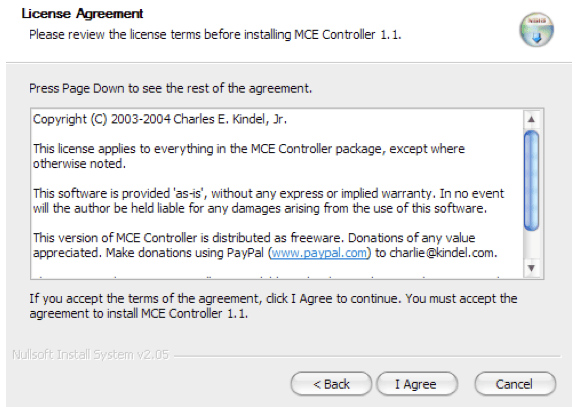Screen dimensions: 577x407
Task: Click the cut-off last line in license box
Action: click(x=269, y=276)
